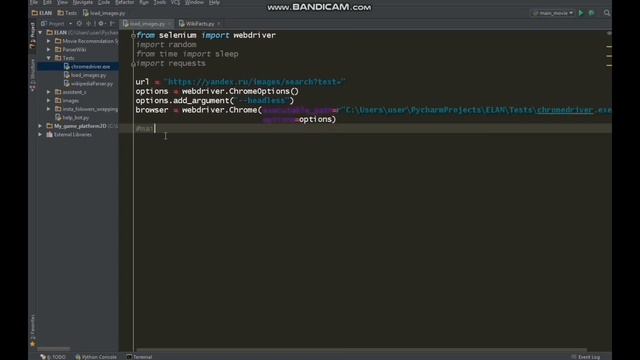Click the ParserWiki folder icon

coord(58,50)
